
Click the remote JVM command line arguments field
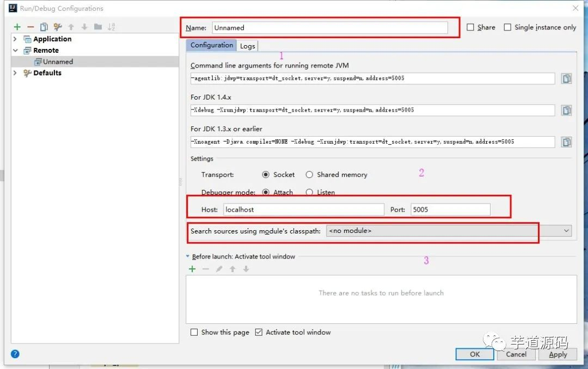373,78
